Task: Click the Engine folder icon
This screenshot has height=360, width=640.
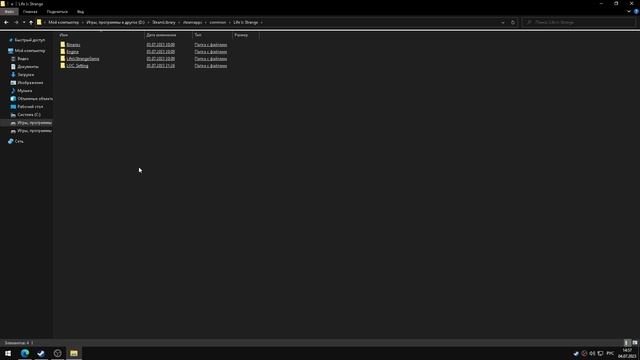Action: point(62,51)
